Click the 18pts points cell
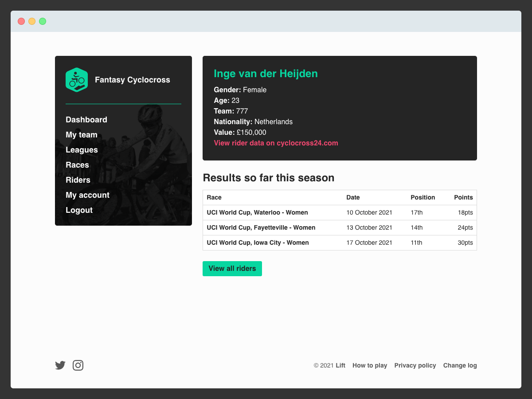 pos(465,213)
